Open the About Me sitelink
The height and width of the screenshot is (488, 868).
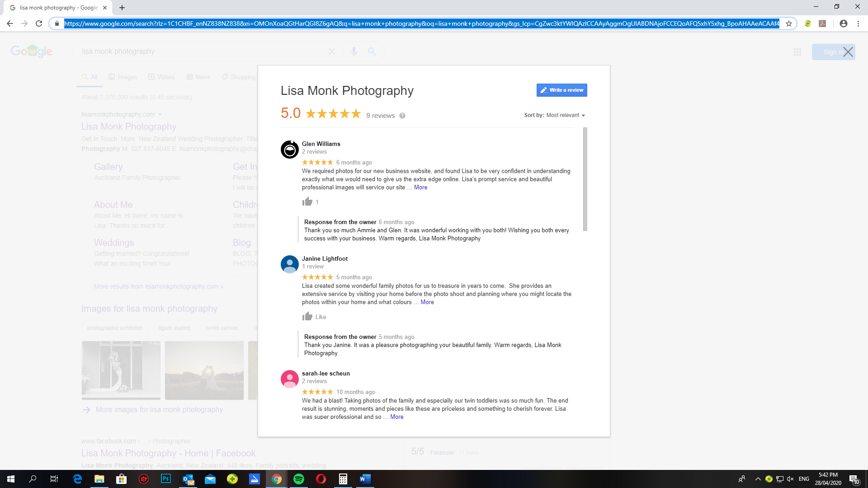tap(113, 205)
